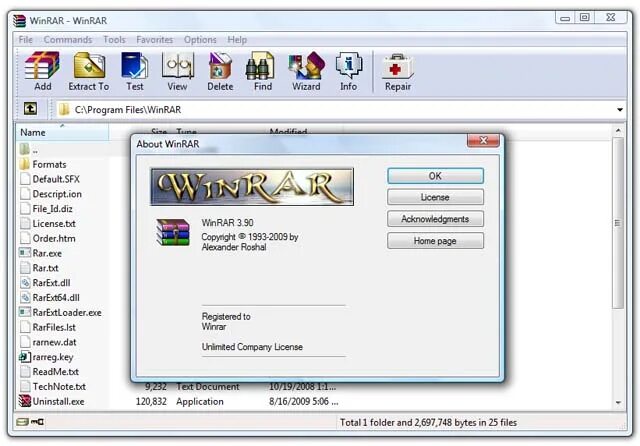Select Descript.ion file name
Screen dimensions: 640x446
[57, 194]
